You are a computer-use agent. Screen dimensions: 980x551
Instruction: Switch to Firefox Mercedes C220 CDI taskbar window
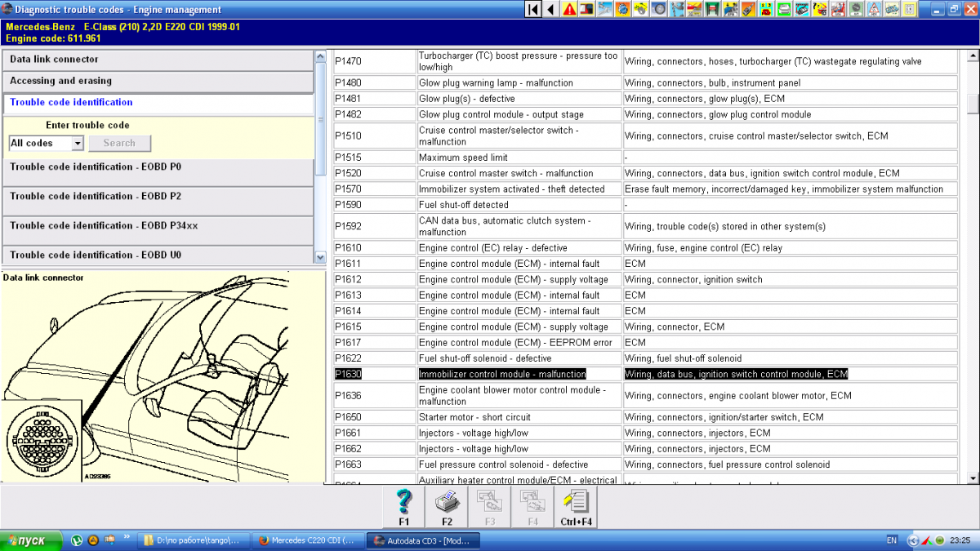click(x=306, y=540)
